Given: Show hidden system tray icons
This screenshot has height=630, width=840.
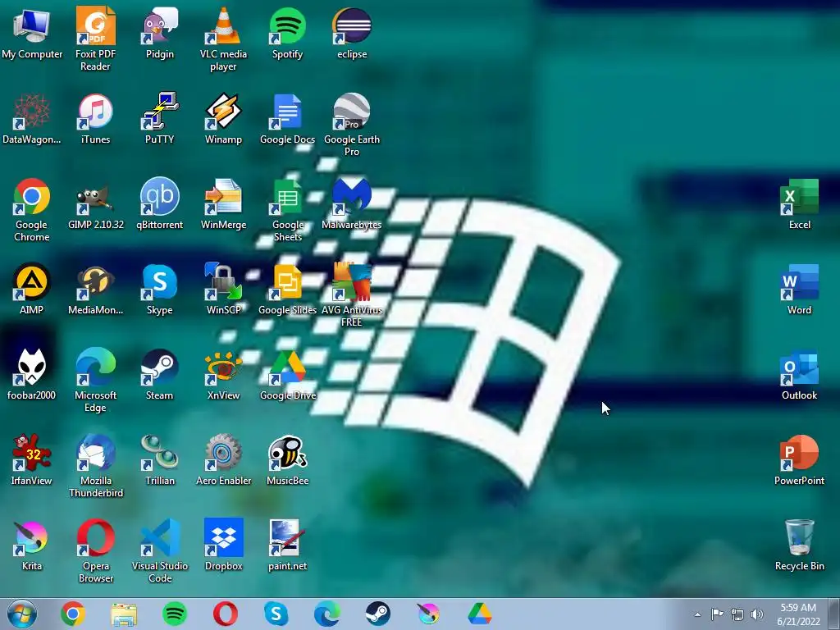Looking at the screenshot, I should 697,614.
